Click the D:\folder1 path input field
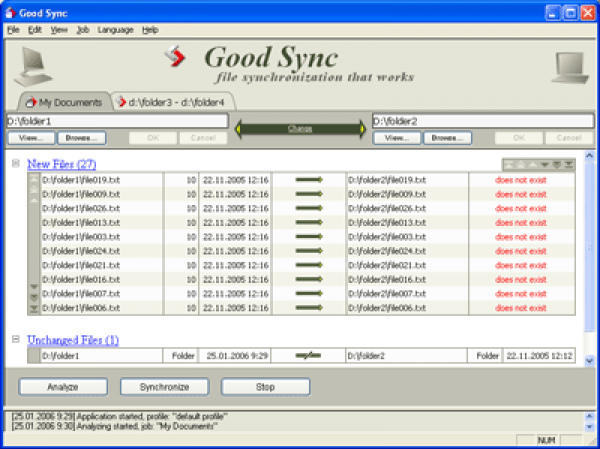Image resolution: width=600 pixels, height=449 pixels. point(116,121)
